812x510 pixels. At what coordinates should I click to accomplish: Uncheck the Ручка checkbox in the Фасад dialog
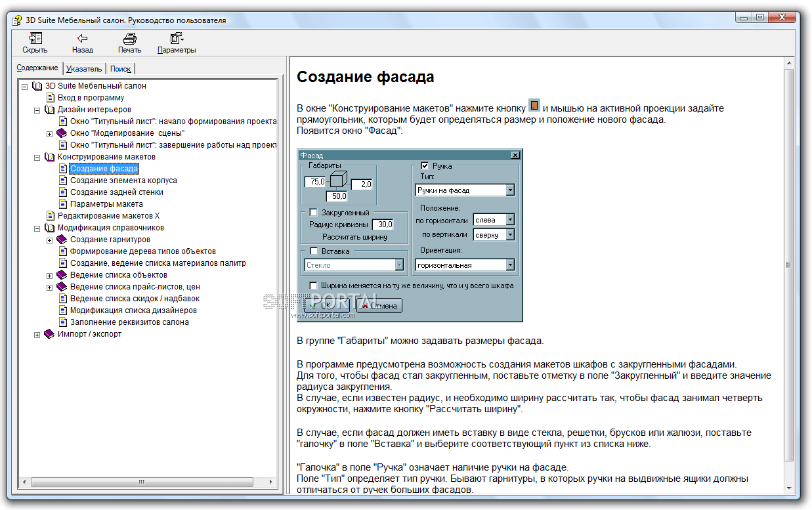(425, 166)
